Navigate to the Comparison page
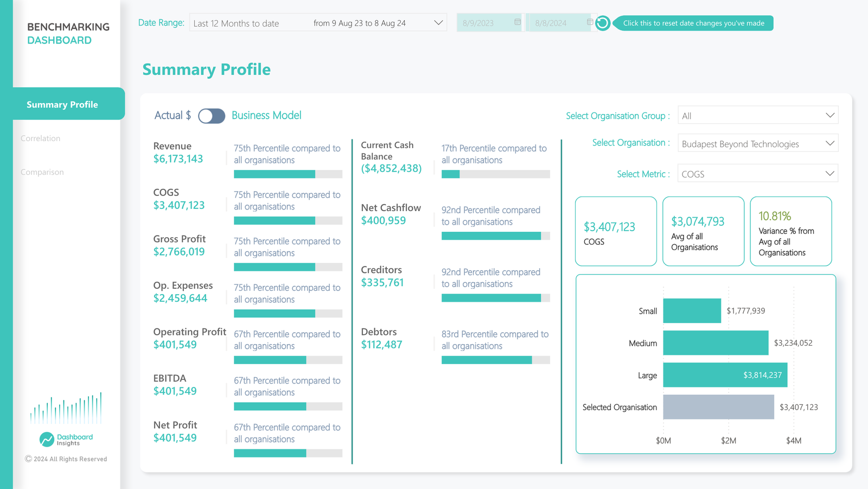 click(x=42, y=172)
